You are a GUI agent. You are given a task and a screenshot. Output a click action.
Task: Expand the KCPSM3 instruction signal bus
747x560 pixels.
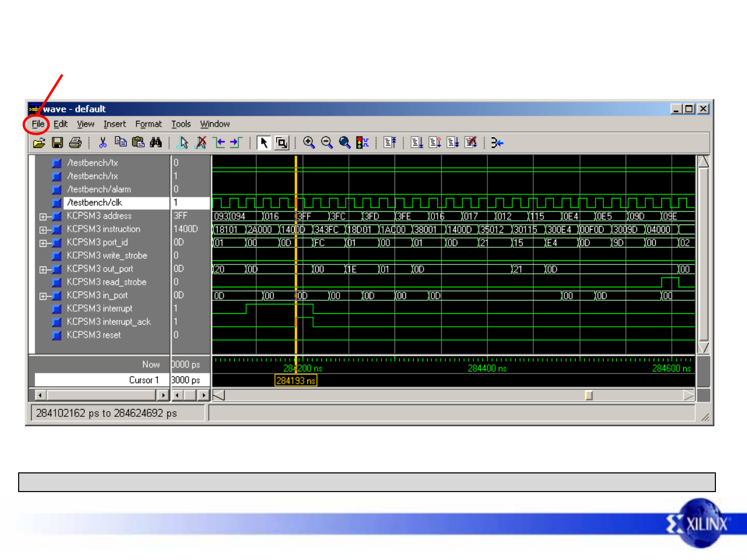point(43,230)
